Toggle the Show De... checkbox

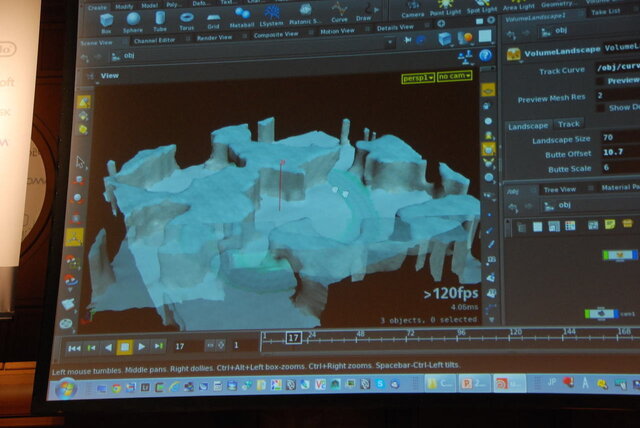click(600, 108)
